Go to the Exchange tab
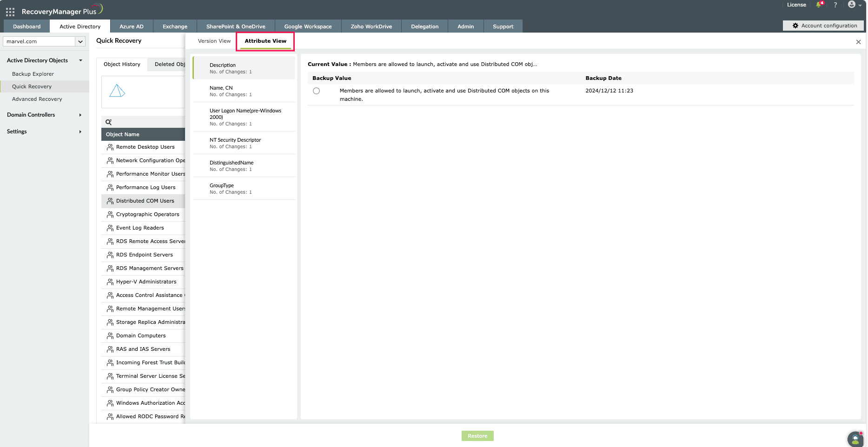Viewport: 868px width, 447px height. pos(175,26)
